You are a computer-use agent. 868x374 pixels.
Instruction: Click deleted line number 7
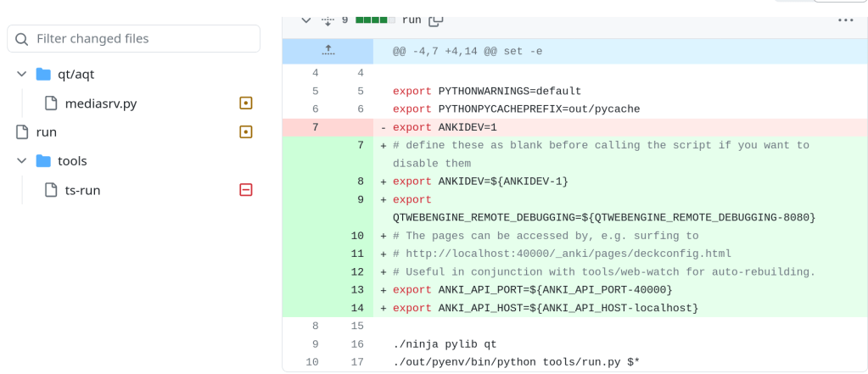tap(315, 127)
